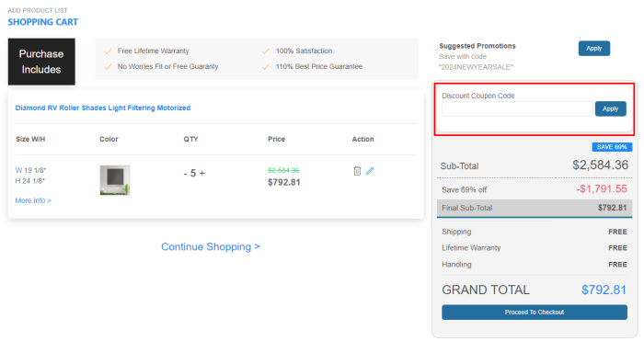This screenshot has width=644, height=341.
Task: Select the ADD PRODUCT LIST text
Action: click(x=38, y=10)
